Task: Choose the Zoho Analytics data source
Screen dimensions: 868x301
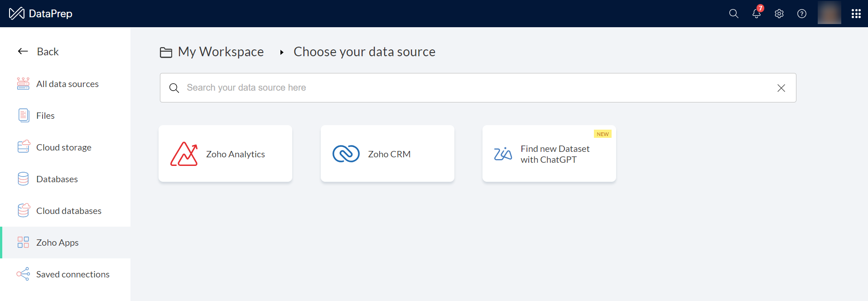Action: click(225, 154)
